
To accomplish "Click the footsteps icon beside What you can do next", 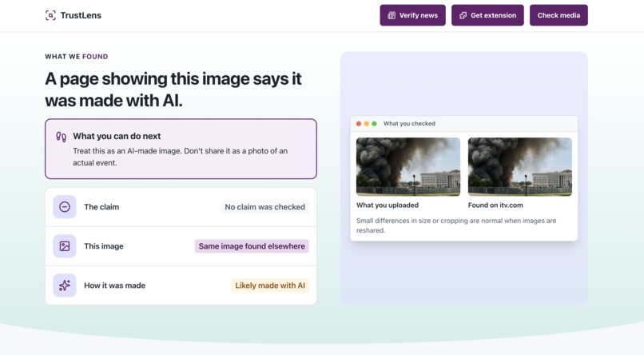I will [x=62, y=137].
